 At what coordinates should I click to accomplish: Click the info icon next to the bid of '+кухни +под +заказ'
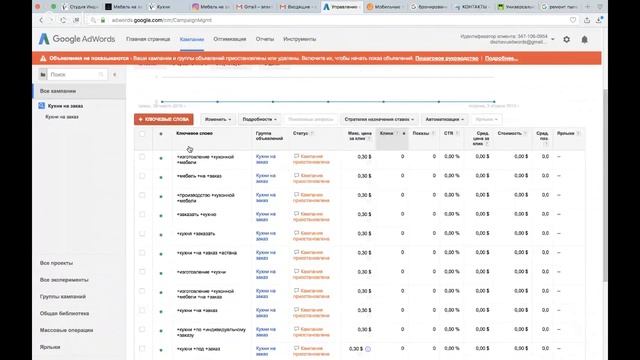coord(368,349)
